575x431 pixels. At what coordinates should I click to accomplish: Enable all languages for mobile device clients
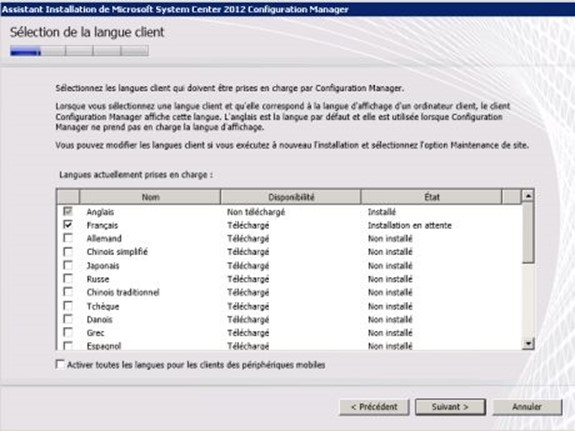click(x=60, y=364)
